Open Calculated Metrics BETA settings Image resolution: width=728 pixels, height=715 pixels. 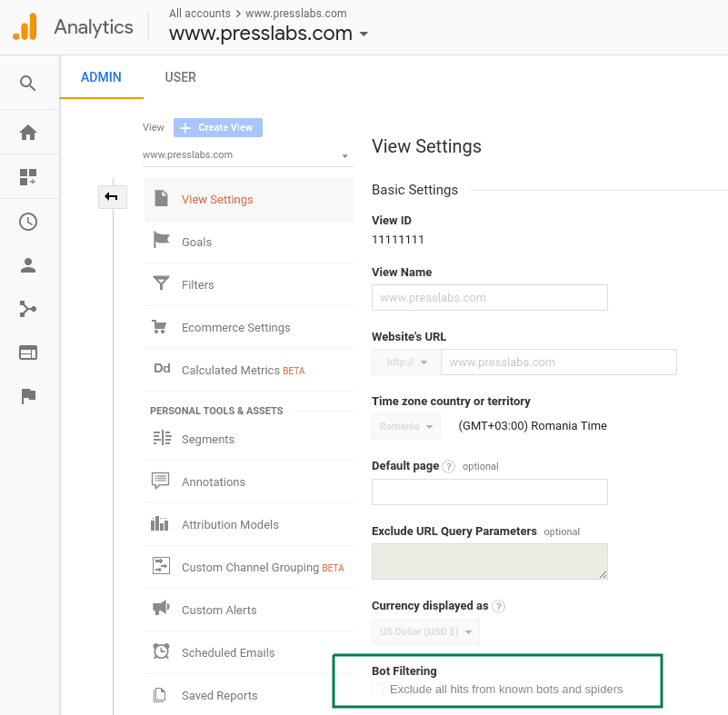tap(162, 369)
